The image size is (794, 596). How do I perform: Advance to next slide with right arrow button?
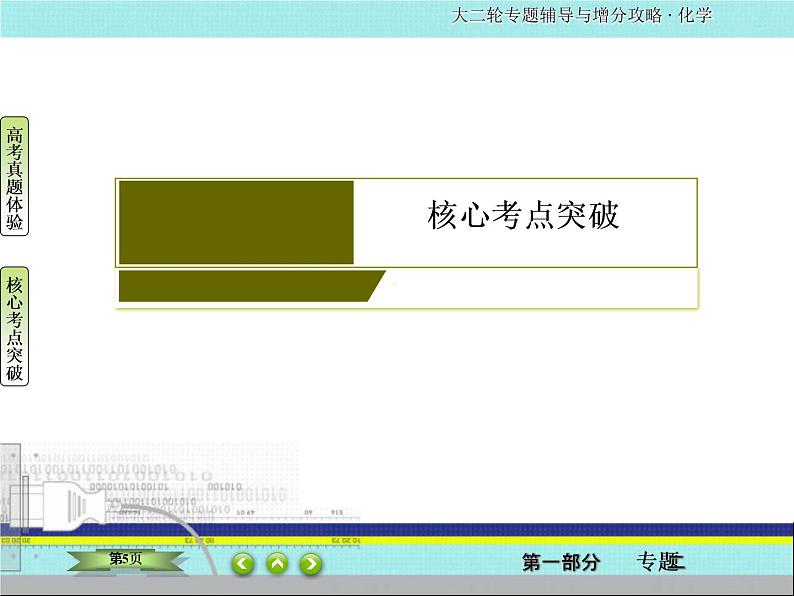point(311,564)
